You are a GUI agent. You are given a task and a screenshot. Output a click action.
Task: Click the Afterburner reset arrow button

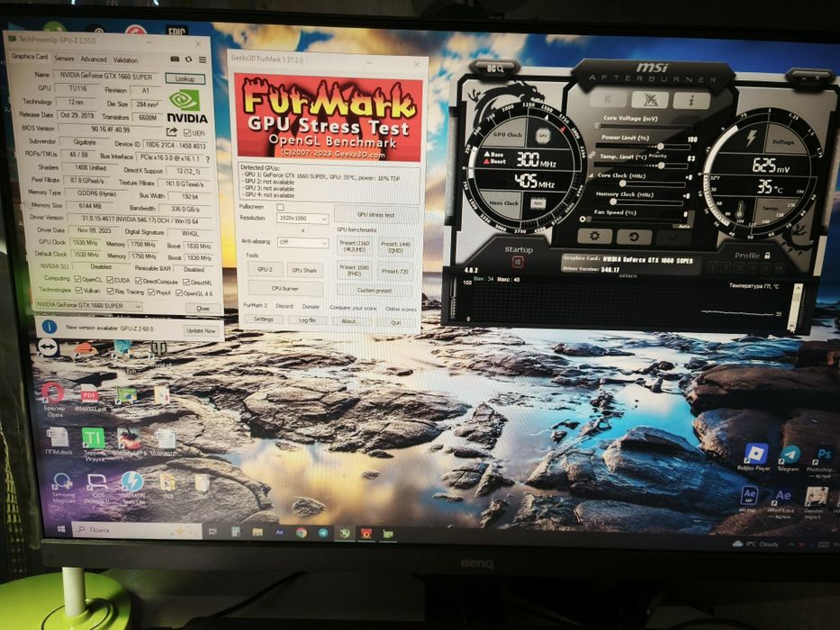[633, 236]
